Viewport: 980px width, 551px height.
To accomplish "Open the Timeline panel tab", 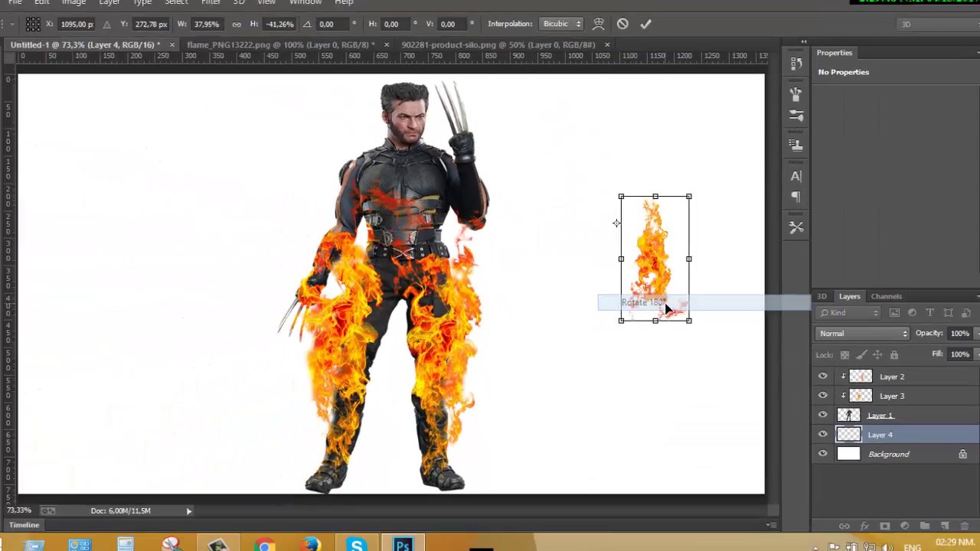I will pos(24,525).
